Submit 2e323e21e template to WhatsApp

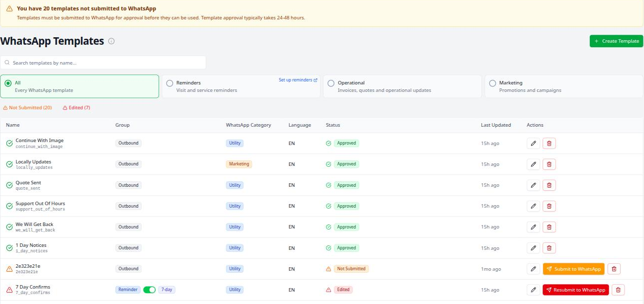point(573,269)
